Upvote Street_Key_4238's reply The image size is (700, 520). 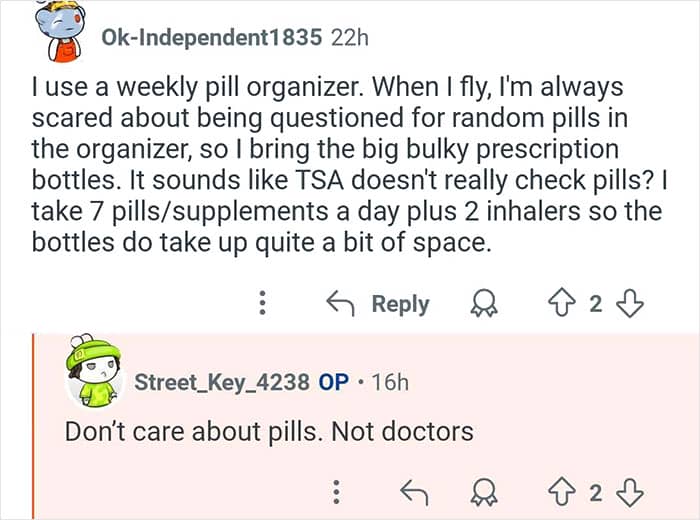(563, 490)
